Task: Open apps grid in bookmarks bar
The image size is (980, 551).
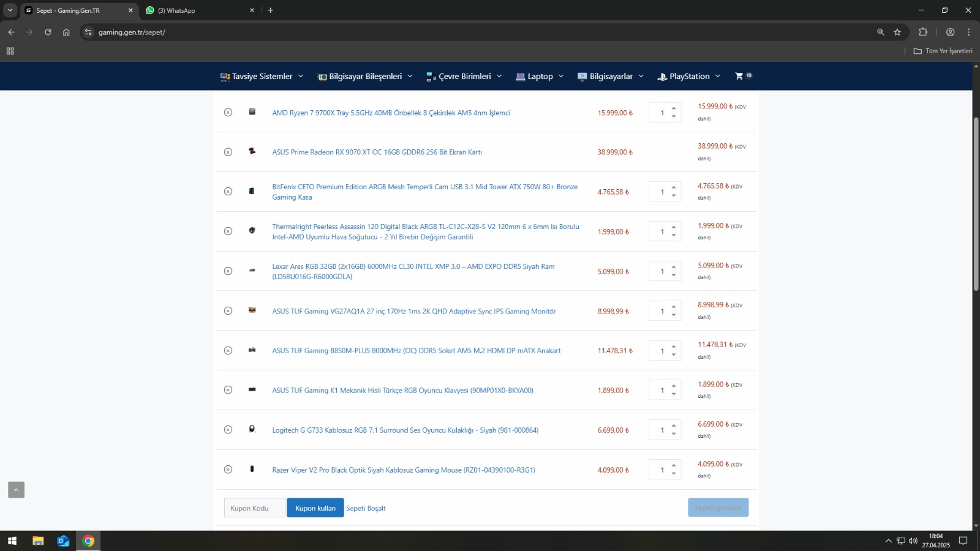Action: tap(10, 51)
